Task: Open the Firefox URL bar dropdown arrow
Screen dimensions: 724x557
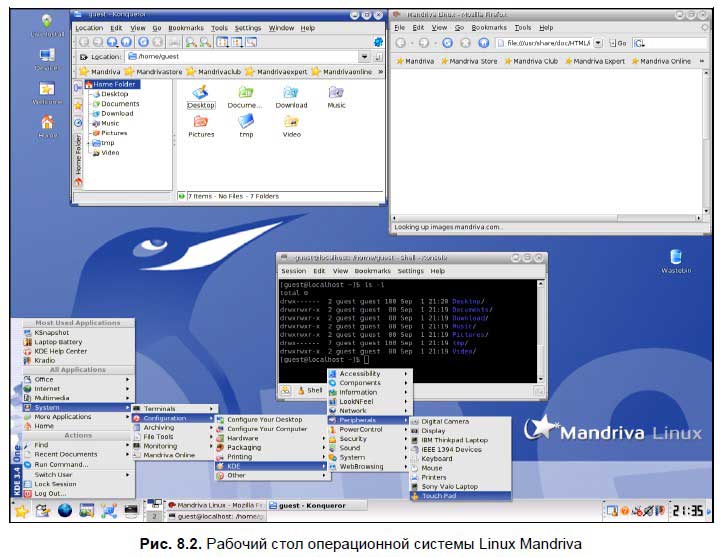Action: (598, 44)
